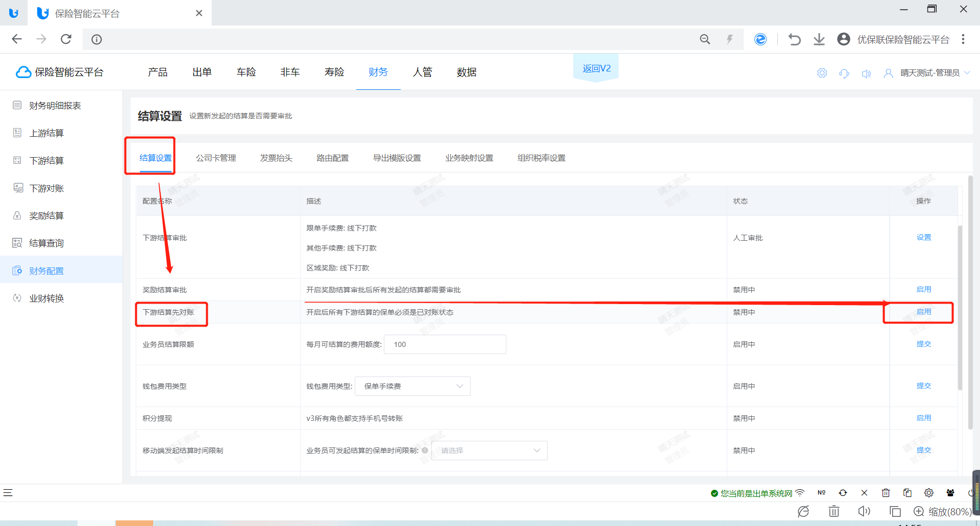Image resolution: width=980 pixels, height=526 pixels.
Task: Switch to 路由配置 tab
Action: tap(333, 158)
